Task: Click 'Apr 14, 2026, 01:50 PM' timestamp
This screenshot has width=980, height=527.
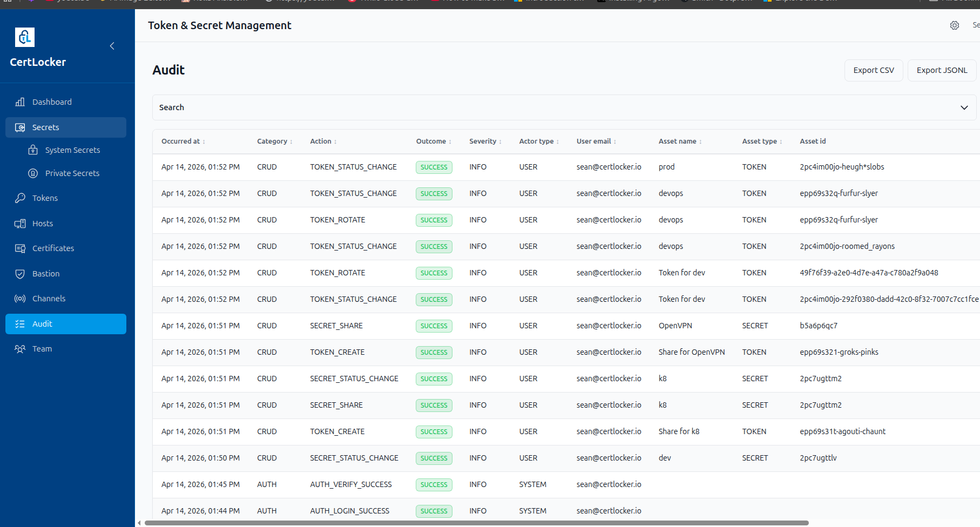Action: click(200, 458)
